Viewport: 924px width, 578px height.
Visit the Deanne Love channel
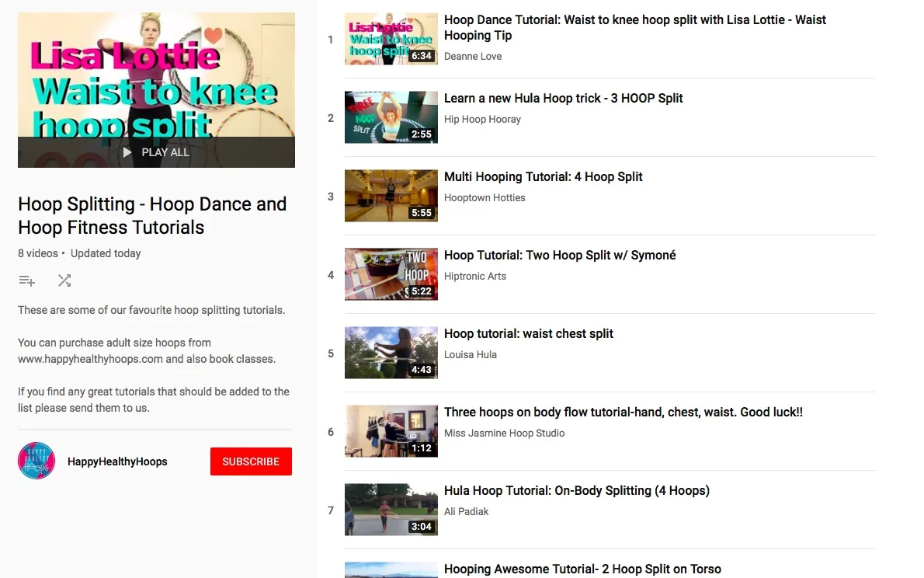(473, 57)
